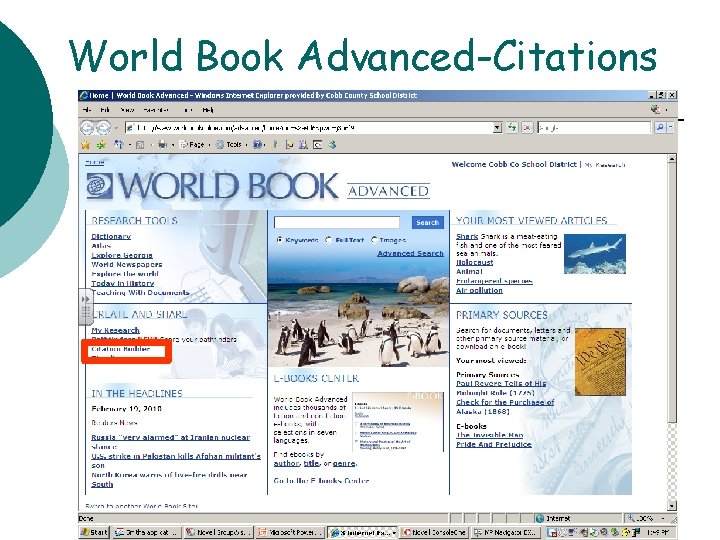This screenshot has width=720, height=540.
Task: Open the Edit menu
Action: tap(105, 110)
